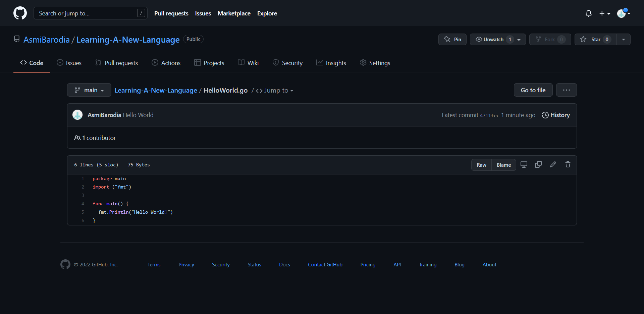Image resolution: width=644 pixels, height=314 pixels.
Task: Open the GitHub home logo in header
Action: (x=20, y=13)
